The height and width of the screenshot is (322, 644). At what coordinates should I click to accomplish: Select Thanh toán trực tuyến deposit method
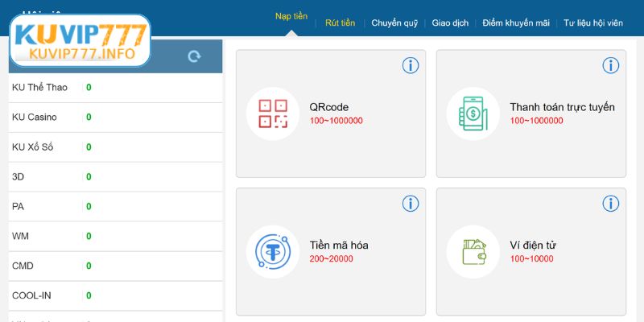[x=531, y=114]
